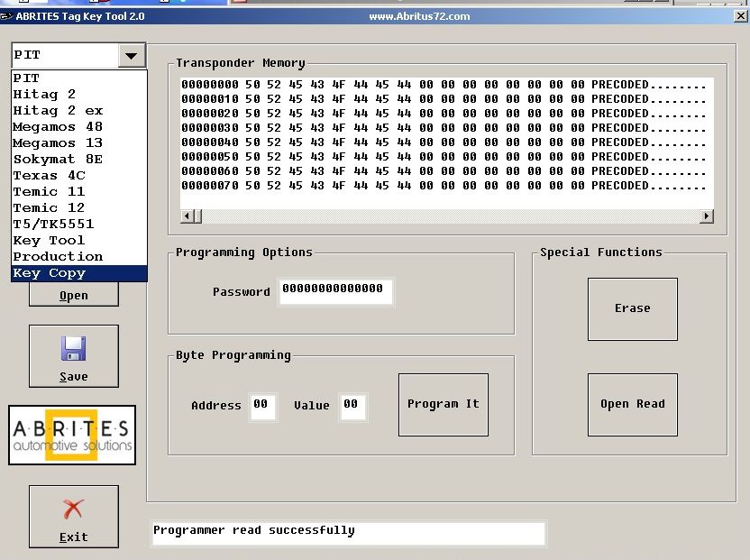Screen dimensions: 750x560
Task: Click the Open button
Action: point(74,294)
